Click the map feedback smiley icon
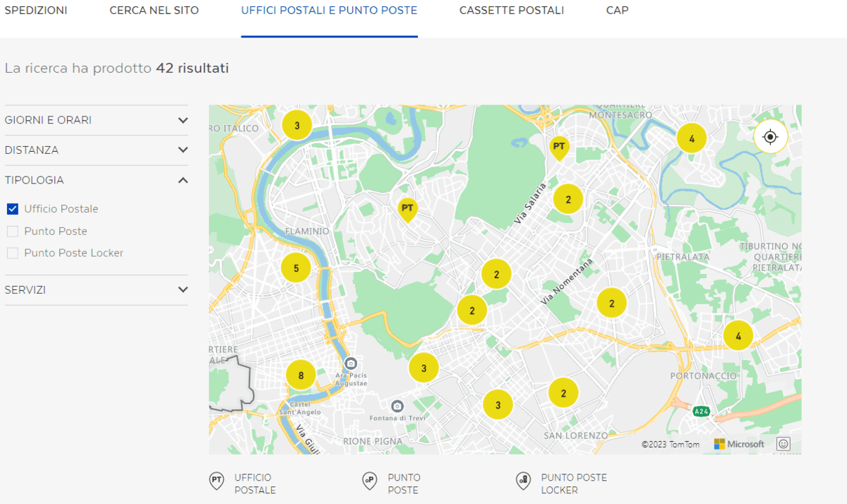This screenshot has width=847, height=504. 783,444
